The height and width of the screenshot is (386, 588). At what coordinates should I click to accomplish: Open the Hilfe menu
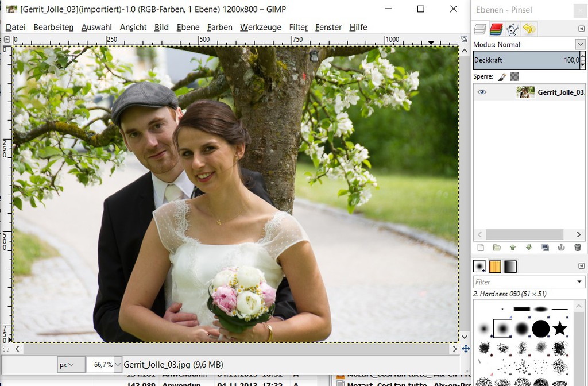(x=358, y=28)
